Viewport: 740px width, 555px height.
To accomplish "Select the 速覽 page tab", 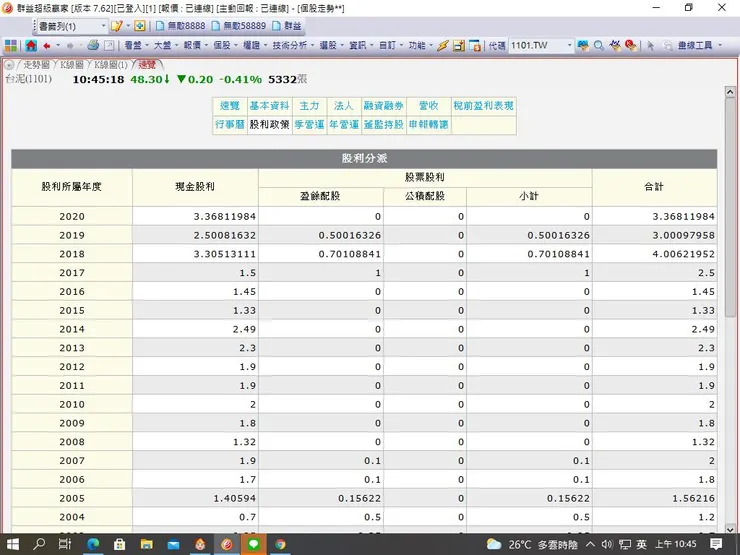I will pyautogui.click(x=147, y=65).
